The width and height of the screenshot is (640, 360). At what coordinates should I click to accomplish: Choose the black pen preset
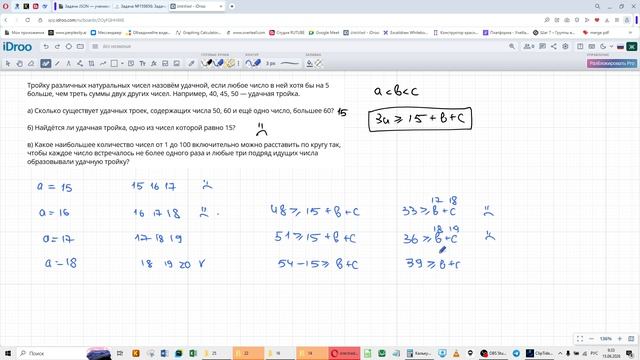pyautogui.click(x=208, y=63)
